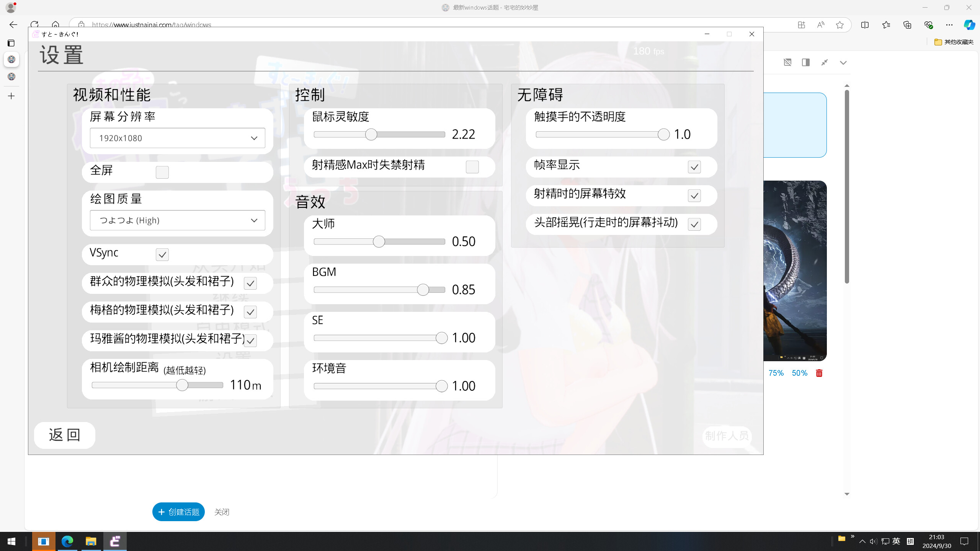Open browser essentials heart icon
Viewport: 980px width, 551px height.
pyautogui.click(x=928, y=25)
